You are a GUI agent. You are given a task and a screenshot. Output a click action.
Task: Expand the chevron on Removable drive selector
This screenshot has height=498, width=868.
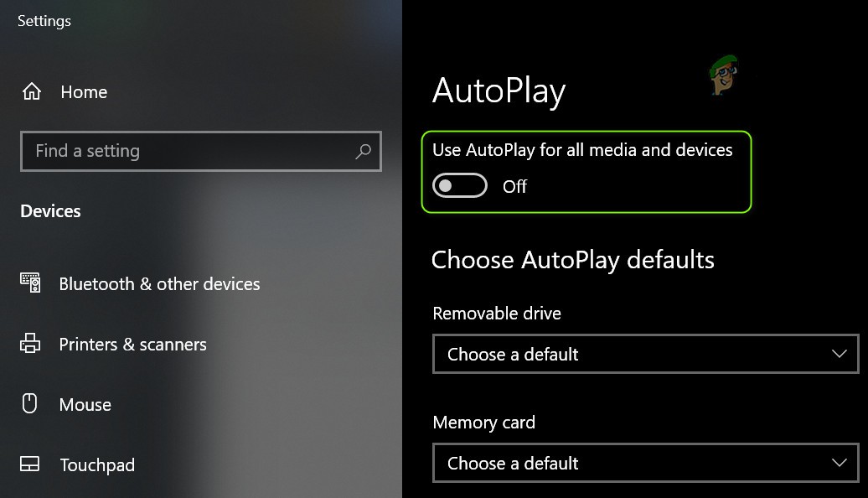pos(840,354)
